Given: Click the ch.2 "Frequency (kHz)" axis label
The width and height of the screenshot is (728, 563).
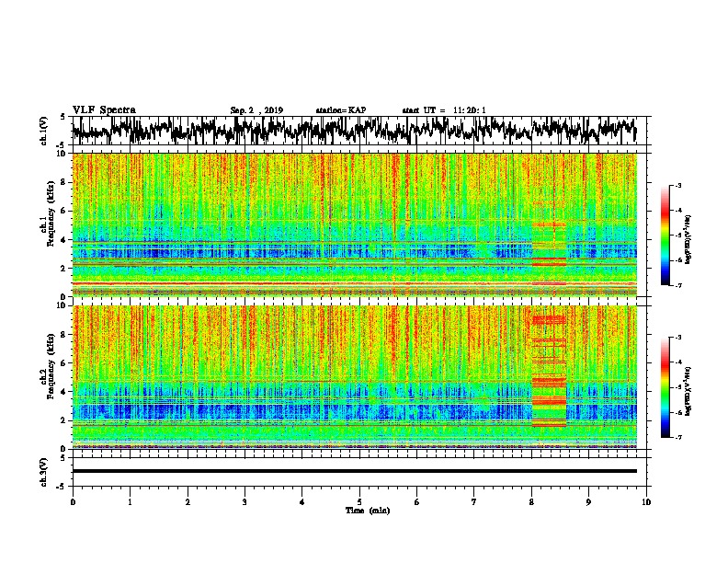Looking at the screenshot, I should (51, 366).
